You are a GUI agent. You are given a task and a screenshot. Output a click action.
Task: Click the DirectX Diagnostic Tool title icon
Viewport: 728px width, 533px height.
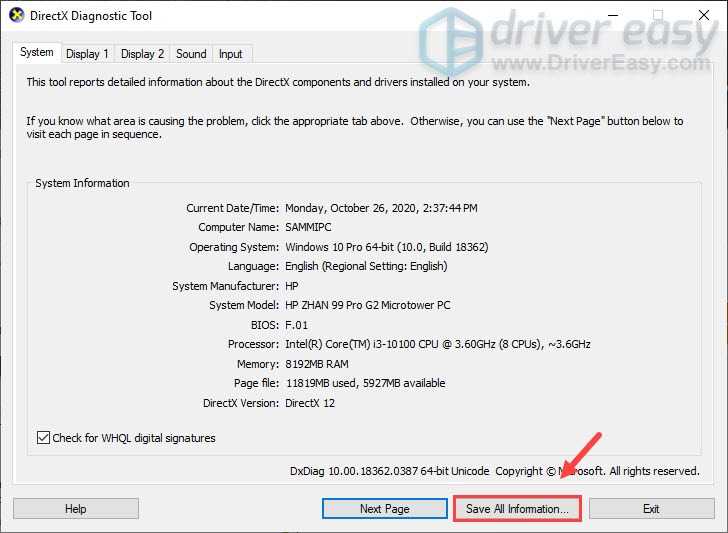tap(17, 15)
